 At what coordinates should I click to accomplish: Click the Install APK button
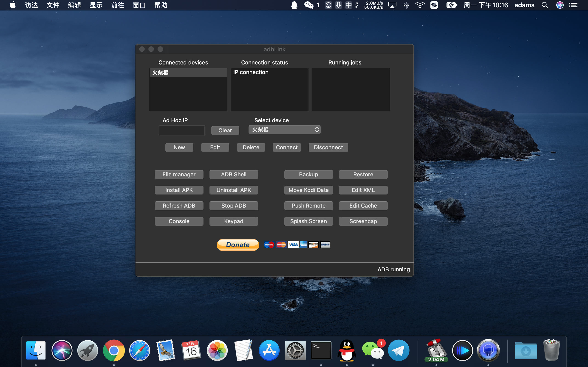[179, 190]
